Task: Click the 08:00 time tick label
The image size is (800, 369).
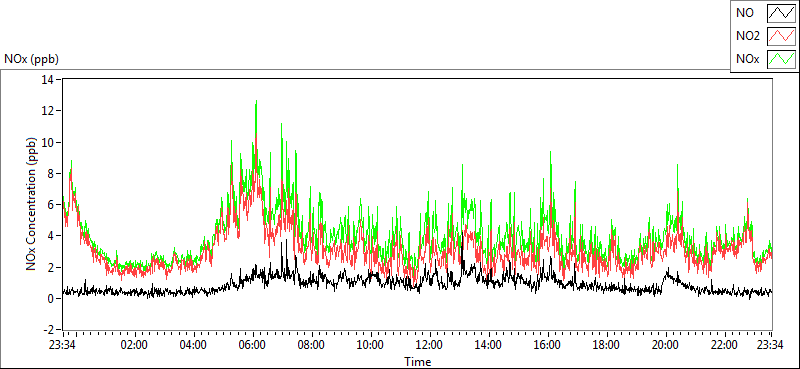Action: click(x=311, y=344)
